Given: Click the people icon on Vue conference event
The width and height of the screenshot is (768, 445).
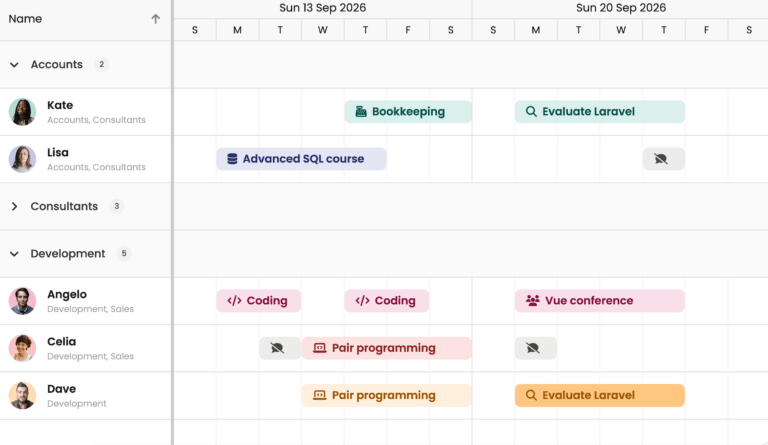Looking at the screenshot, I should pos(532,301).
